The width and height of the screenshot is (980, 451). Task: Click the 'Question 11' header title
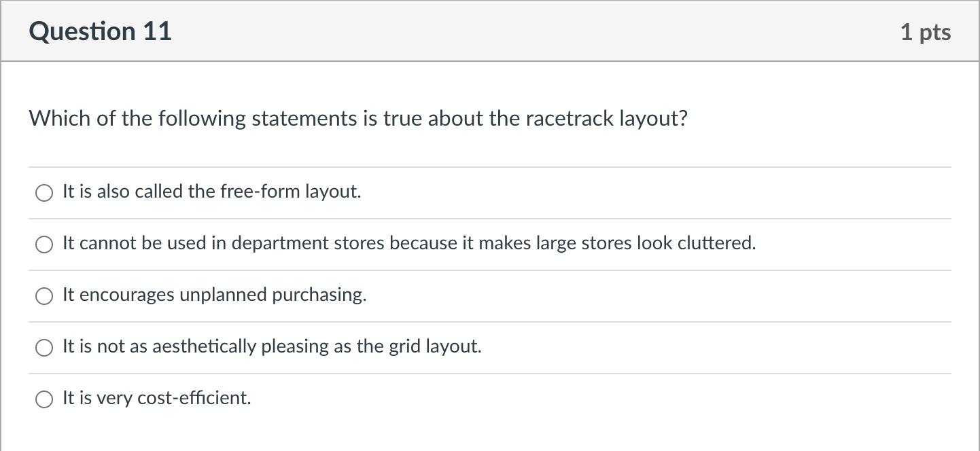[99, 31]
